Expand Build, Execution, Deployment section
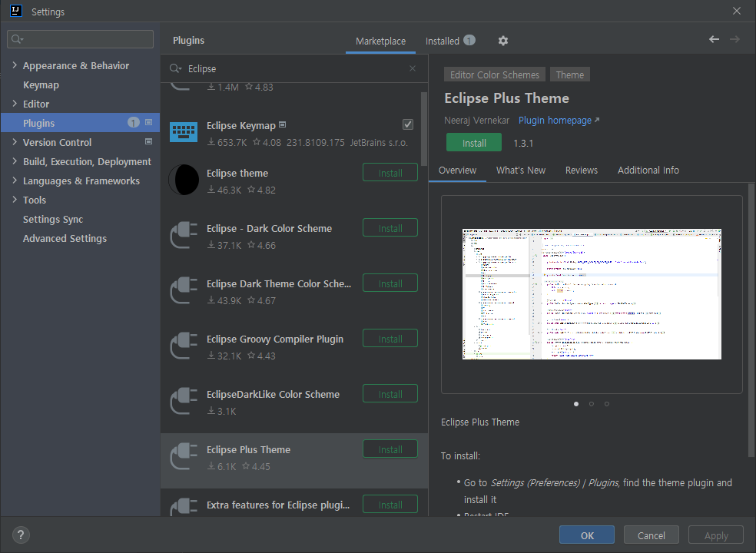The width and height of the screenshot is (756, 553). coord(15,161)
